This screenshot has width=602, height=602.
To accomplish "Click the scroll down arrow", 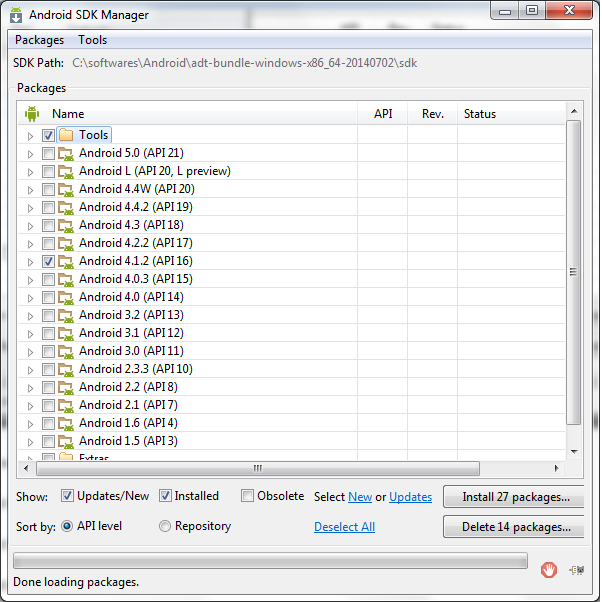I will pos(574,452).
